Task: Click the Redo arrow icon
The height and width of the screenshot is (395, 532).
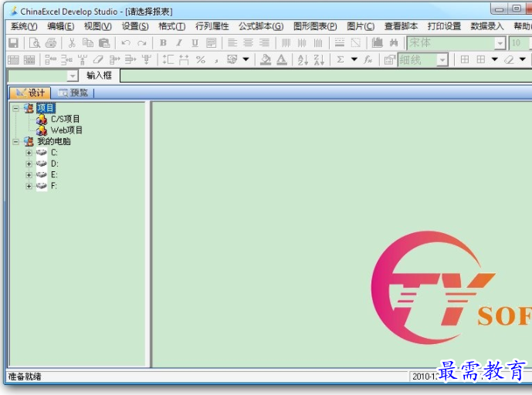Action: point(142,43)
